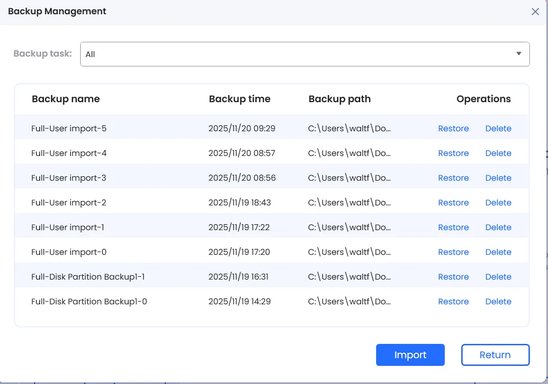Click the Backup Management title

(57, 11)
